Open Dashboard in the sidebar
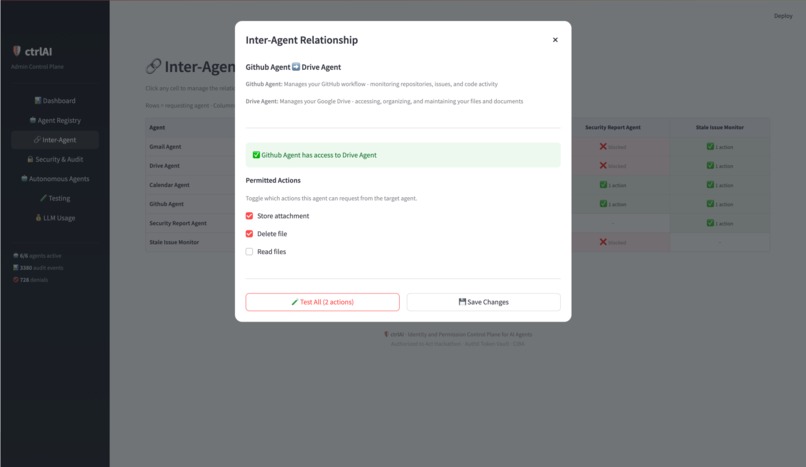 click(x=55, y=101)
